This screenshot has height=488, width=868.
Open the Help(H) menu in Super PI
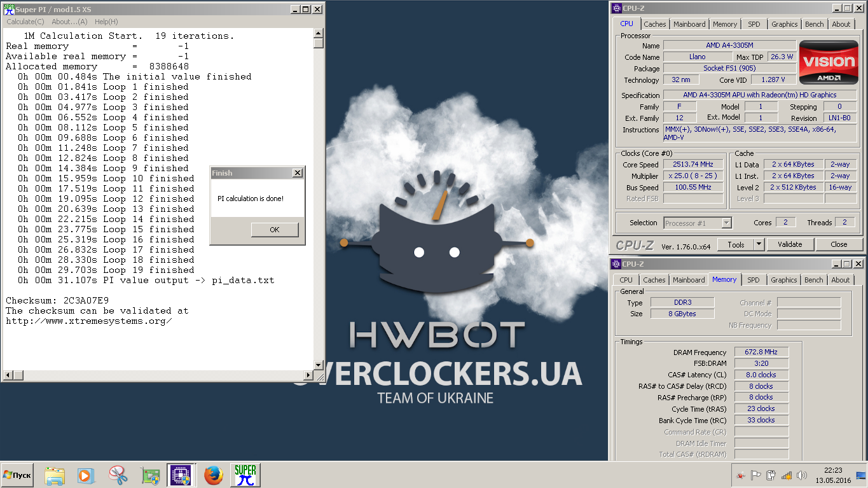coord(106,22)
